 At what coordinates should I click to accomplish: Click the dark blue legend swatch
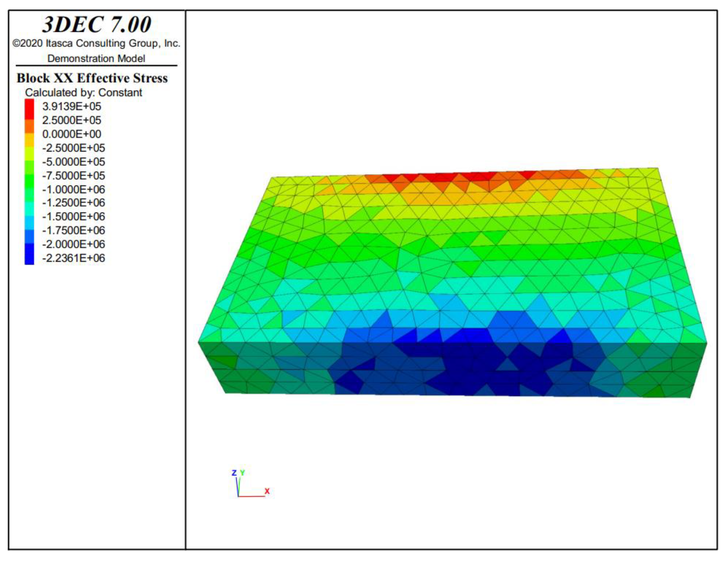[x=29, y=254]
